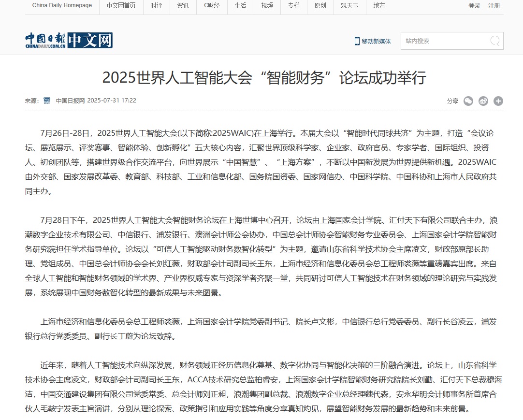The height and width of the screenshot is (420, 523).
Task: Click the 登录 login link
Action: [474, 6]
